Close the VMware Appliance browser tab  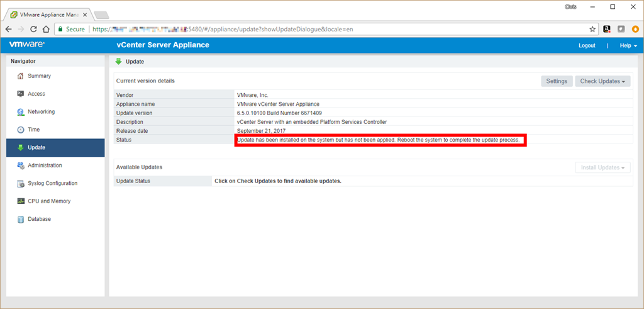(x=85, y=14)
